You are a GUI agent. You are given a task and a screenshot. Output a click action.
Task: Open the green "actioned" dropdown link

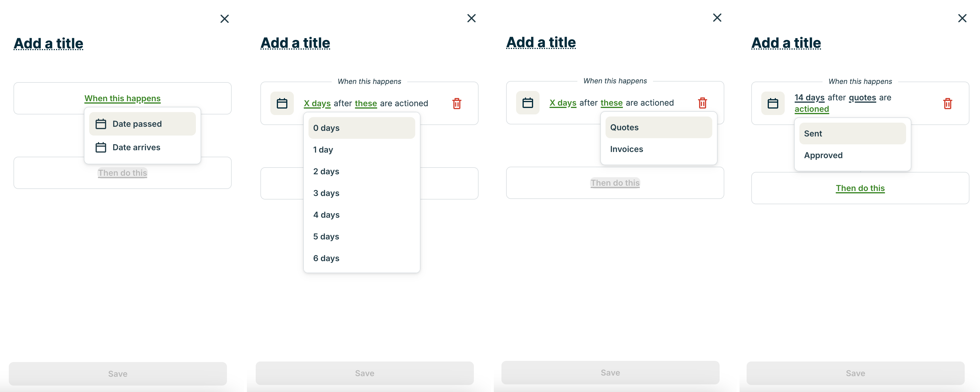[811, 109]
